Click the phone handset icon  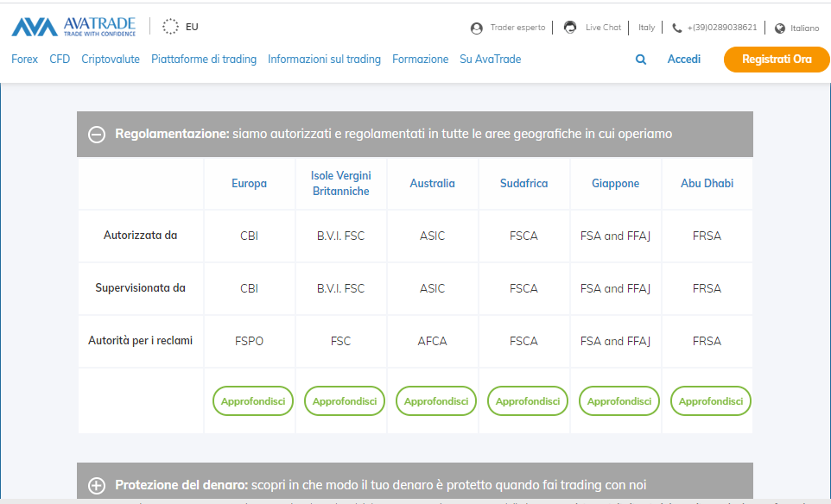676,28
